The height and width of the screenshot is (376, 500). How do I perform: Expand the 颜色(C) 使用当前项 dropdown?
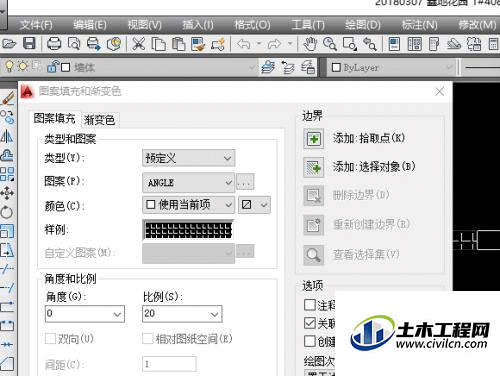click(x=188, y=205)
